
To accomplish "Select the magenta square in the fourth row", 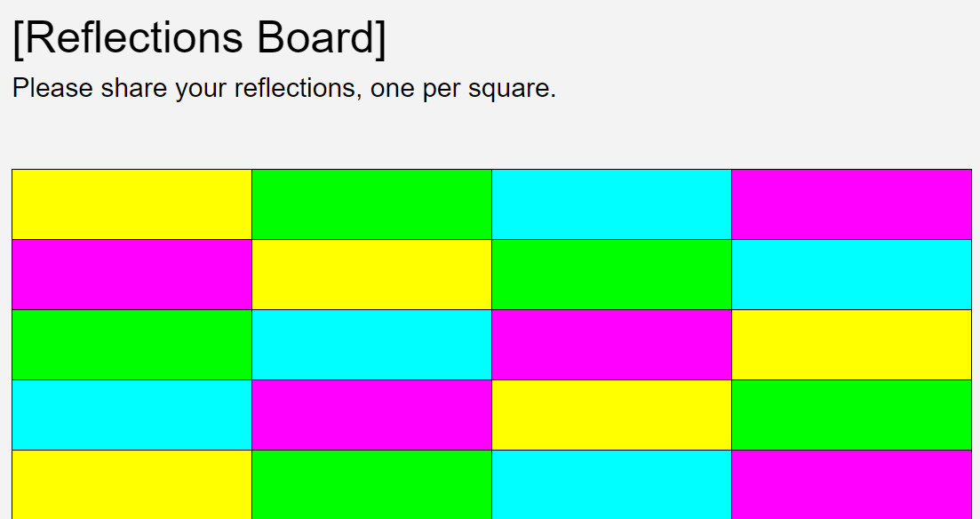I will tap(371, 415).
